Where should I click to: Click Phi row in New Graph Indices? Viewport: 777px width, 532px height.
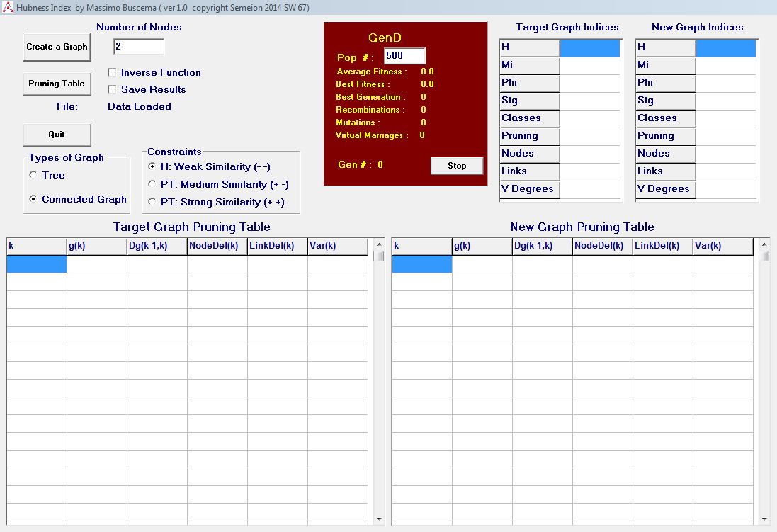point(696,84)
